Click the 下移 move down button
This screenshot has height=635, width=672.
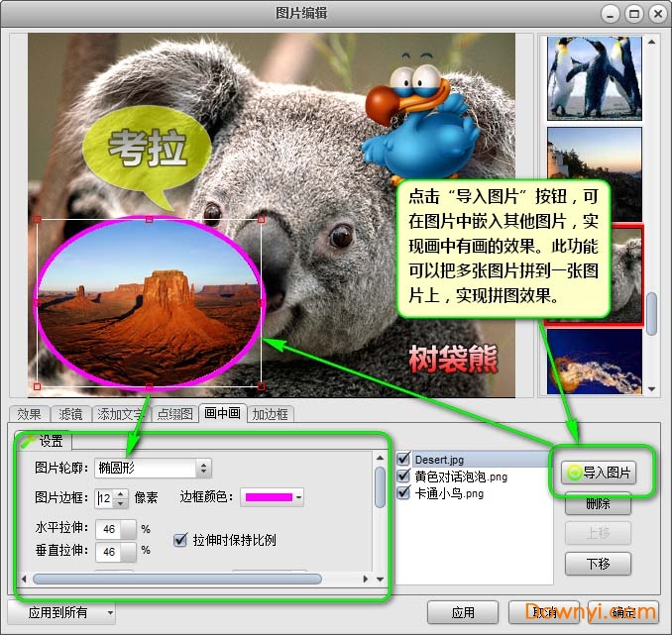[x=597, y=564]
